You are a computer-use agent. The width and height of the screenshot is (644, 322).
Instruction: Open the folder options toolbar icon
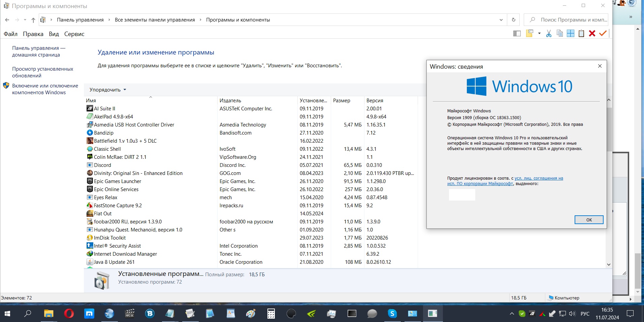(x=530, y=33)
